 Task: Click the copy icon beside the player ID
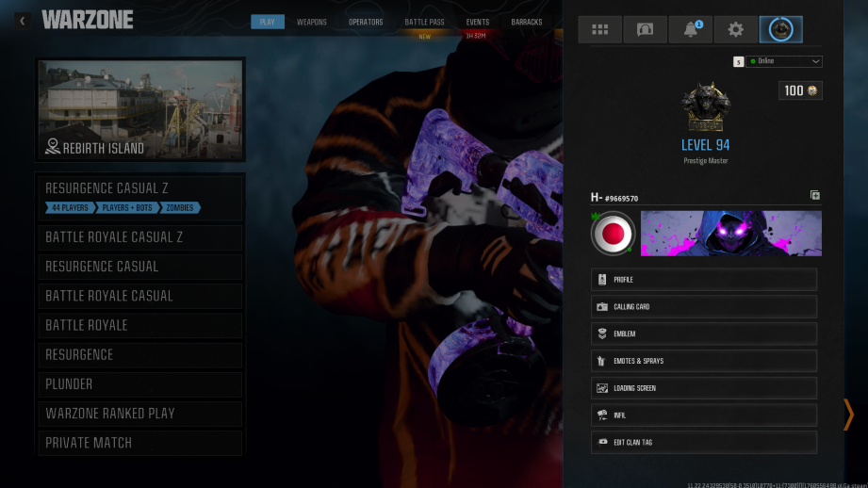814,196
